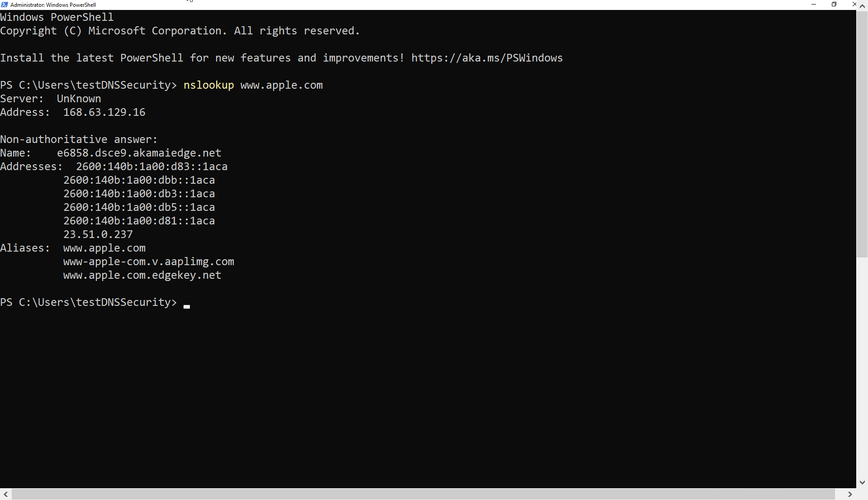Click the IPv4 address 23.51.0.237

[98, 234]
